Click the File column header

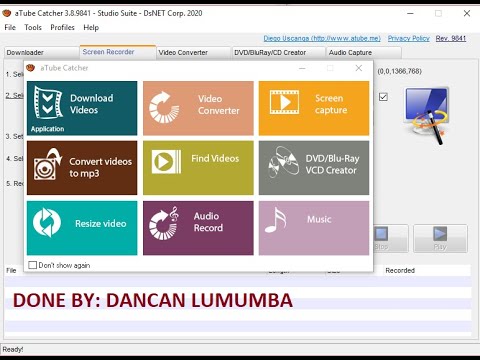11,270
